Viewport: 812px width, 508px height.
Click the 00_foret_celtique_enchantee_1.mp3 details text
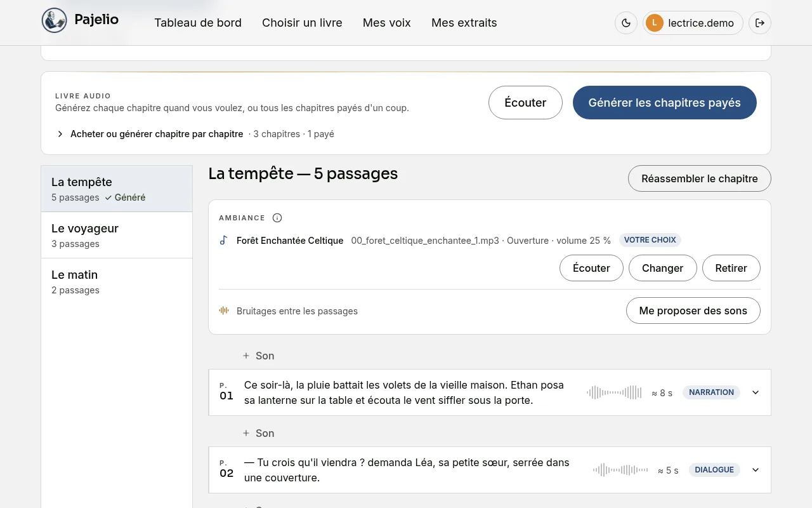tap(481, 241)
